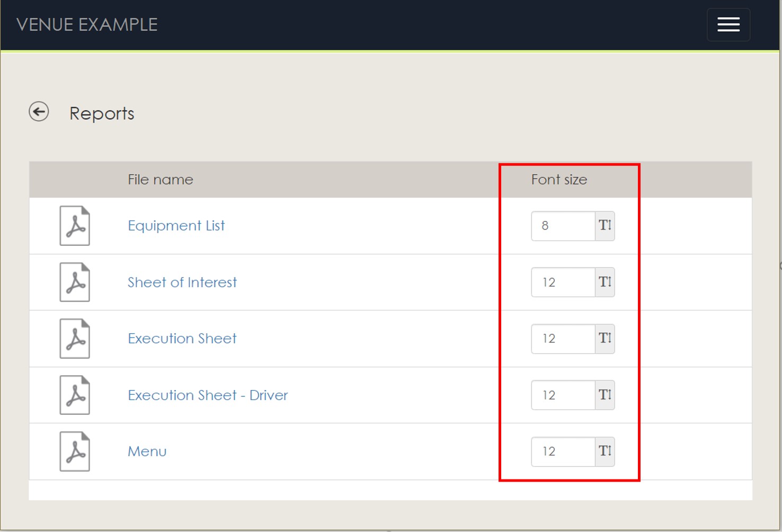The width and height of the screenshot is (782, 532).
Task: Click text-size icon in Execution Sheet - Driver row
Action: (x=605, y=395)
